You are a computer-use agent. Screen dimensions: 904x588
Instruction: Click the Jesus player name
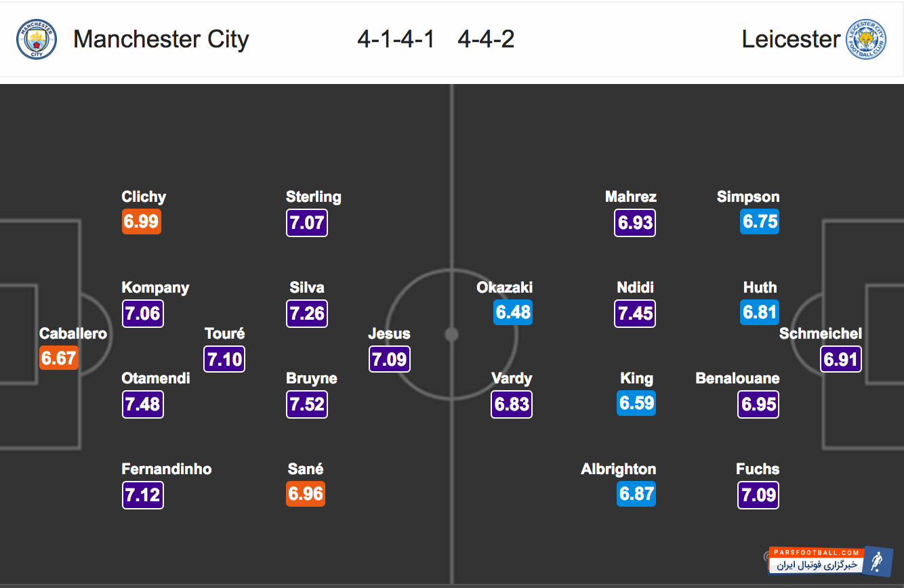[x=389, y=333]
